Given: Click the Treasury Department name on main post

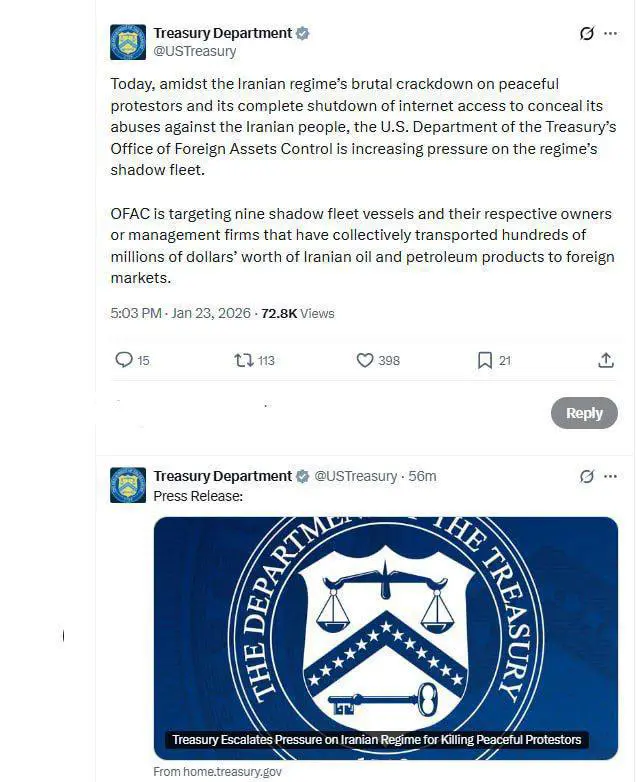Looking at the screenshot, I should [222, 33].
